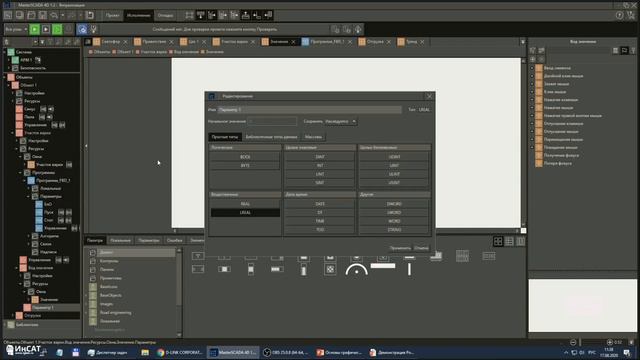Select the DATE type button
Viewport: 640px width, 360px height.
pos(320,204)
